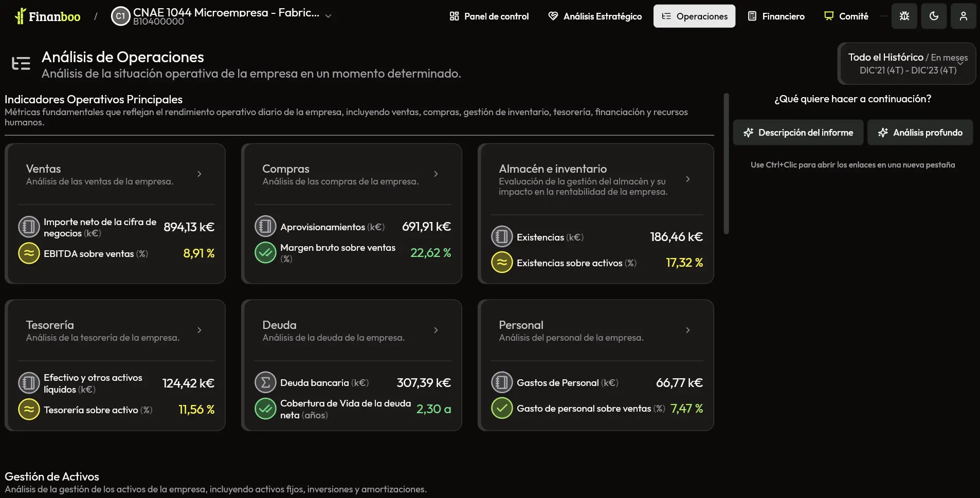Expand the Ventas card chevron
This screenshot has width=980, height=498.
coord(199,174)
